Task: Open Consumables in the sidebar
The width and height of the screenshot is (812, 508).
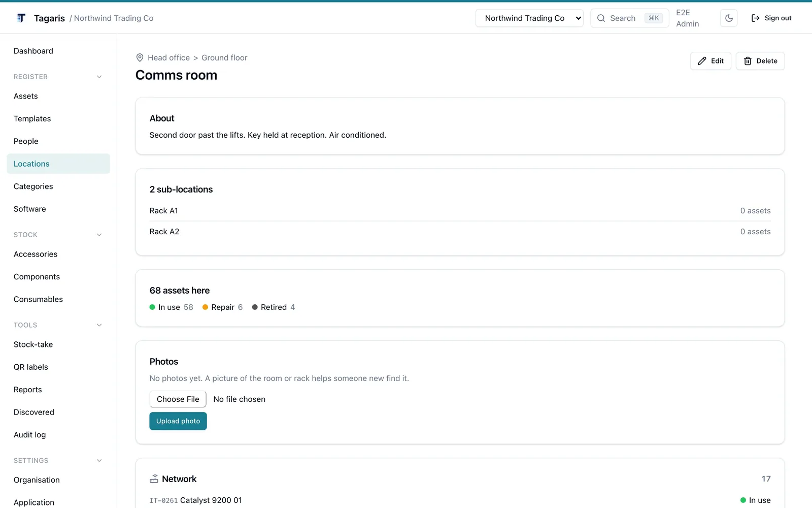Action: point(58,299)
